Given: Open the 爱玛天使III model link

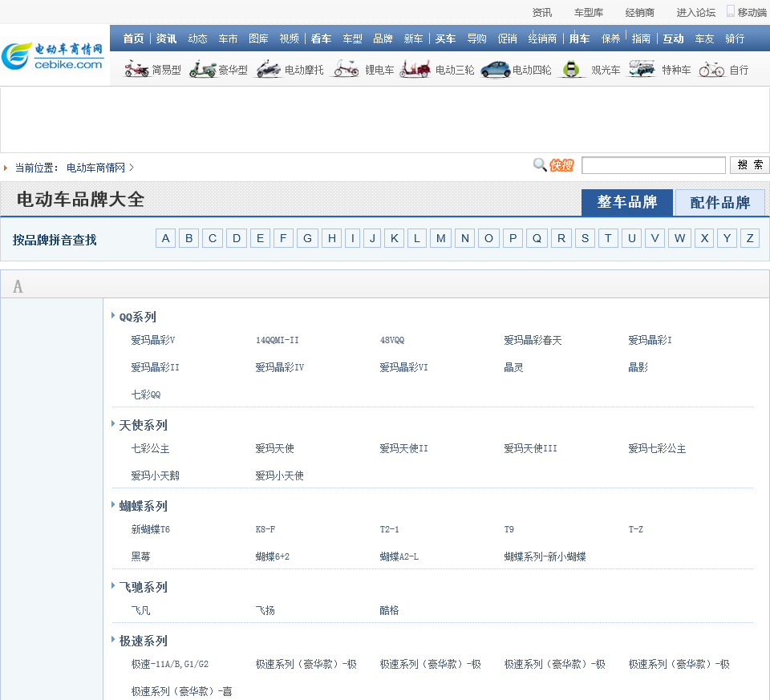Looking at the screenshot, I should (x=530, y=448).
